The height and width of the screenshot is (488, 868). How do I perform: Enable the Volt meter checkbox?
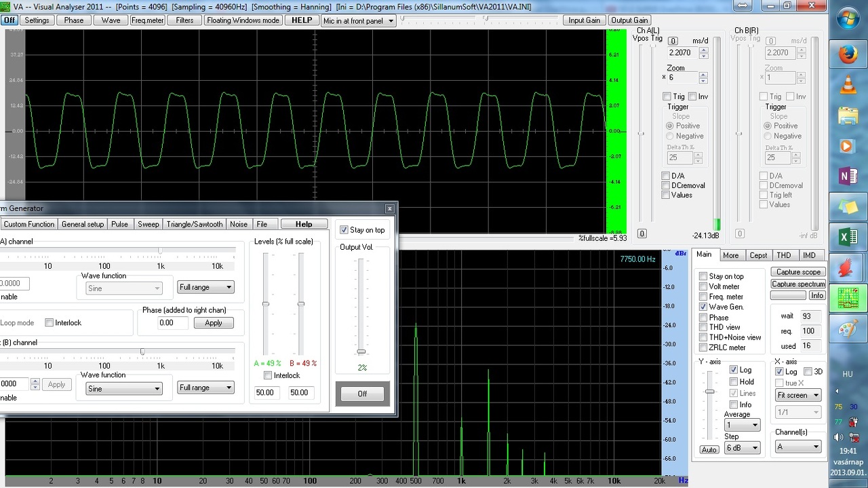click(x=703, y=286)
